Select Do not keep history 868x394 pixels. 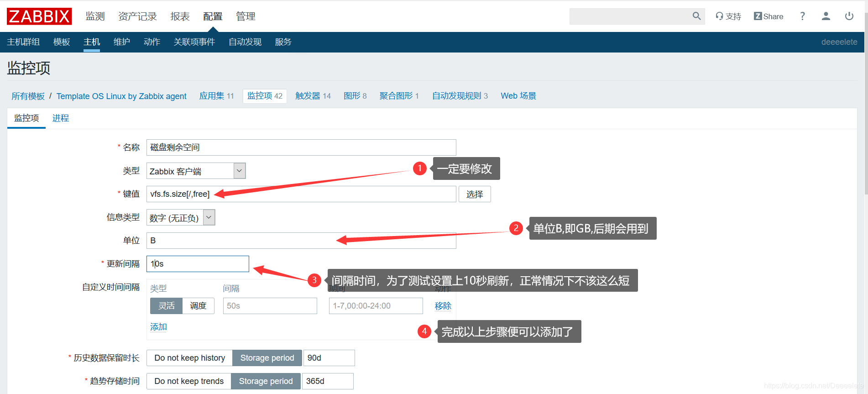pyautogui.click(x=190, y=358)
